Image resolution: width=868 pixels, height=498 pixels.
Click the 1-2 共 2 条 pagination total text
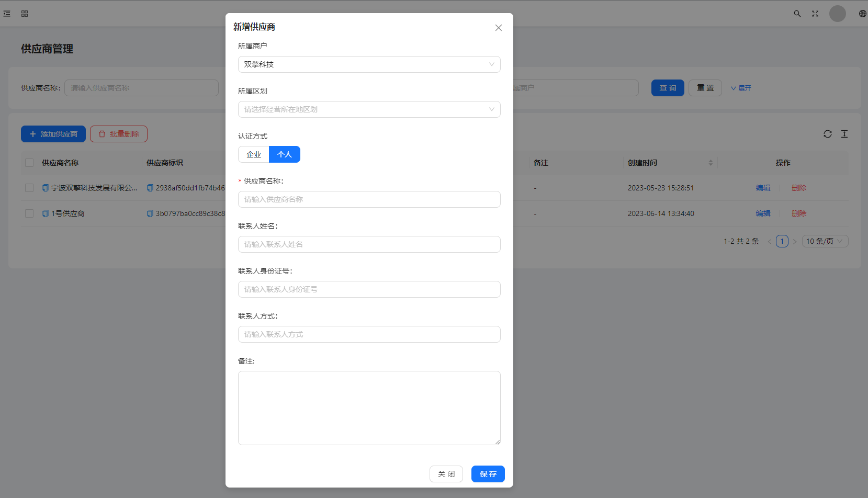[741, 241]
